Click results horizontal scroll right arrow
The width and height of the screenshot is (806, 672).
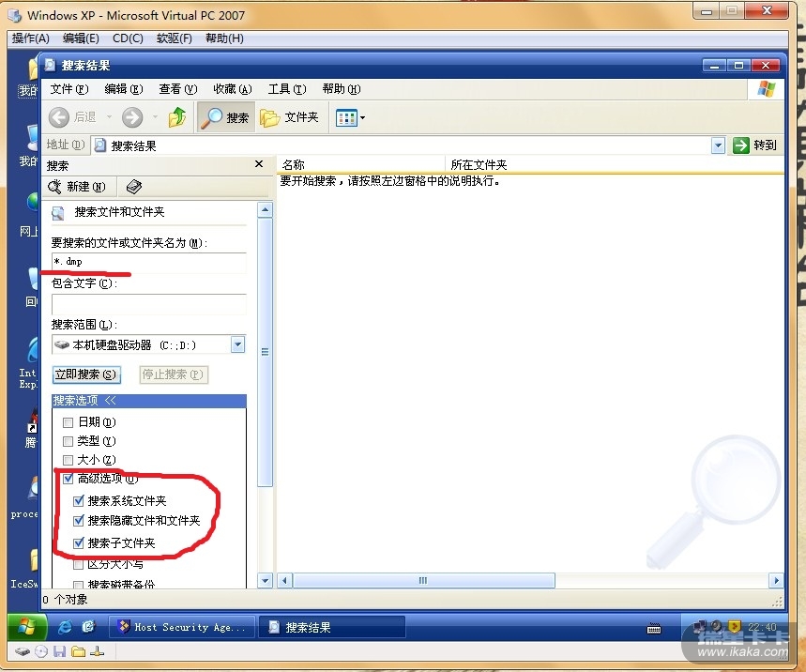pyautogui.click(x=776, y=580)
